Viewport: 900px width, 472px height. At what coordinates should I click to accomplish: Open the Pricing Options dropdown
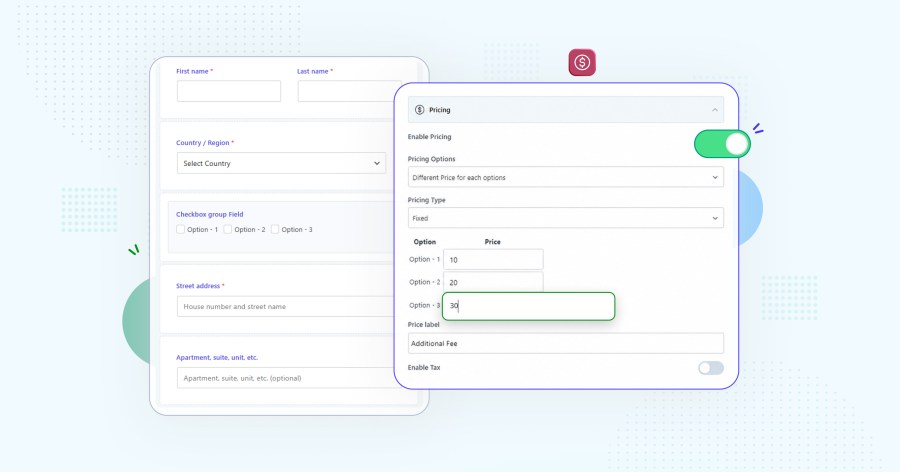565,177
